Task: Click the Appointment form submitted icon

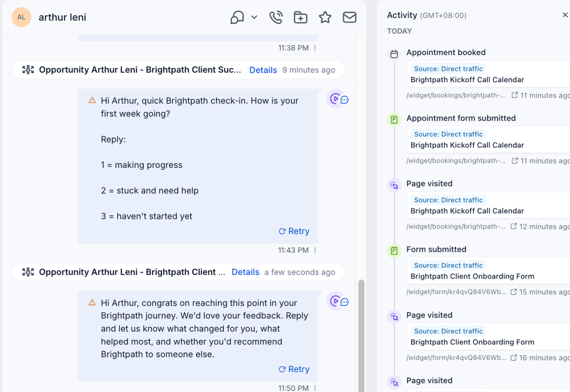Action: coord(394,120)
